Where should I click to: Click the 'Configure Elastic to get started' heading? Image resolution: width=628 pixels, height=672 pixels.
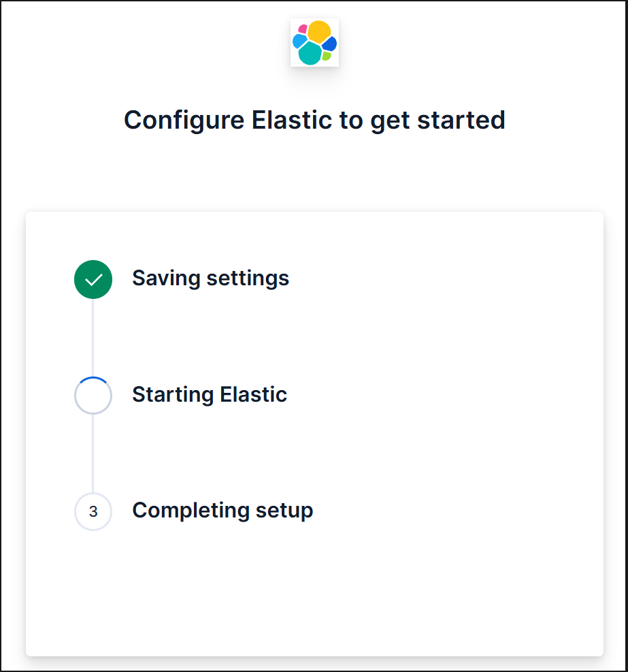click(314, 120)
